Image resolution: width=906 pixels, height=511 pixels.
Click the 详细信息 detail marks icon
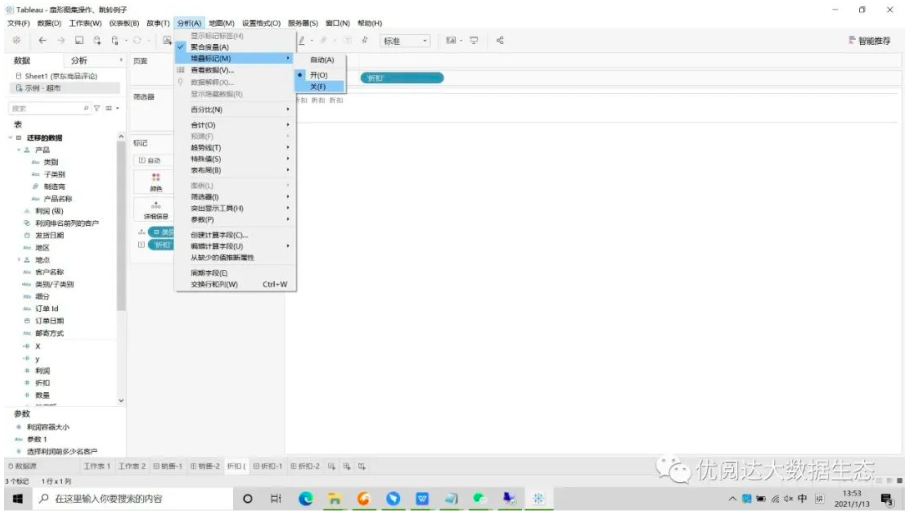pyautogui.click(x=155, y=208)
